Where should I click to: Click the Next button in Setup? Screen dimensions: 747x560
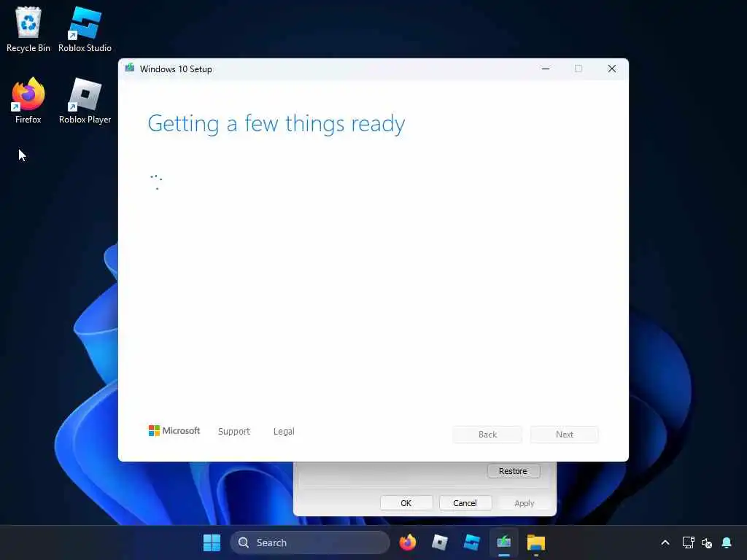pos(565,435)
